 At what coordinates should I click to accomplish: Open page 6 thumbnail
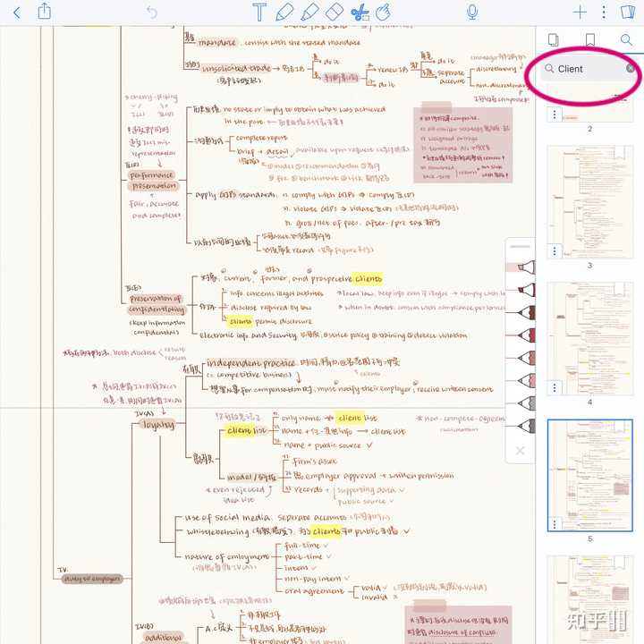(x=589, y=599)
